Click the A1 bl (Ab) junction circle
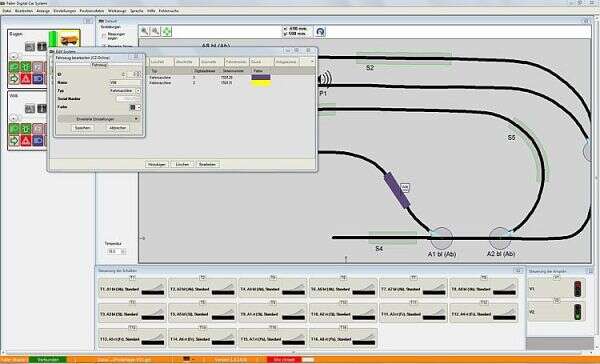The height and width of the screenshot is (364, 600). [x=441, y=238]
